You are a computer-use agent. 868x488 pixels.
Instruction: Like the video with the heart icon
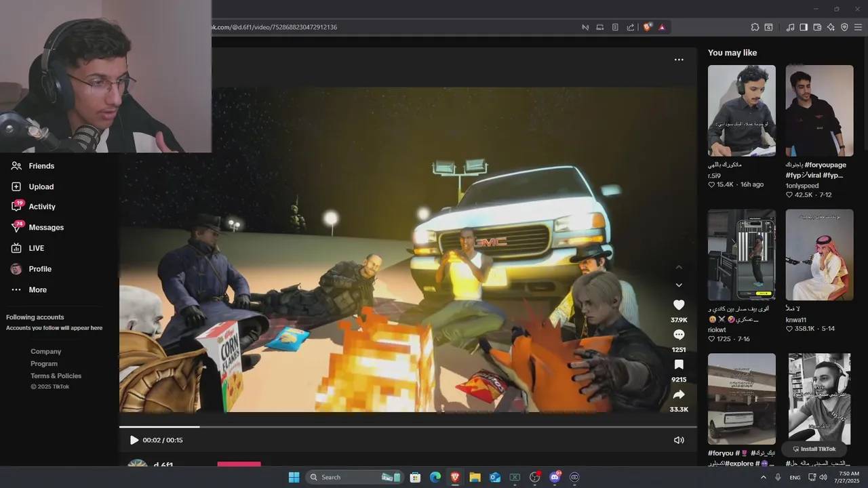[x=679, y=305]
